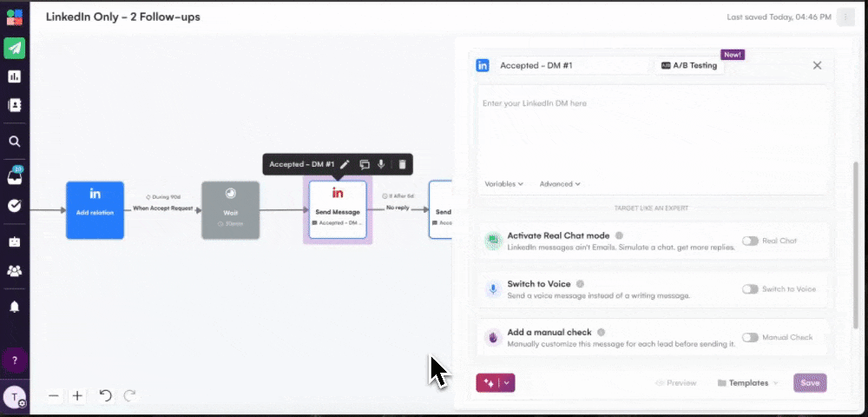The height and width of the screenshot is (417, 868).
Task: Open the notifications bell icon
Action: tap(14, 307)
